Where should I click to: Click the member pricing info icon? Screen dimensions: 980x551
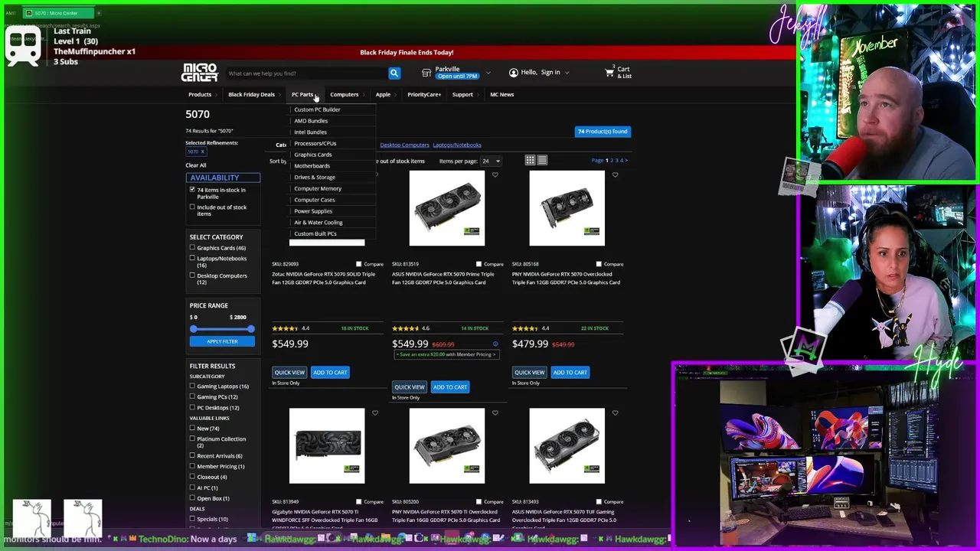[495, 344]
